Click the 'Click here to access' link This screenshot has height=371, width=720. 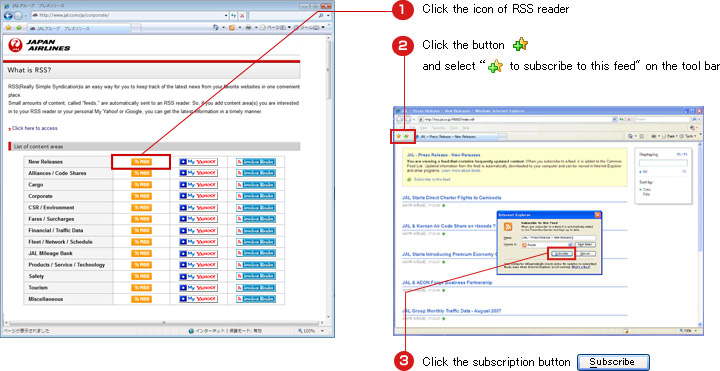tap(34, 128)
